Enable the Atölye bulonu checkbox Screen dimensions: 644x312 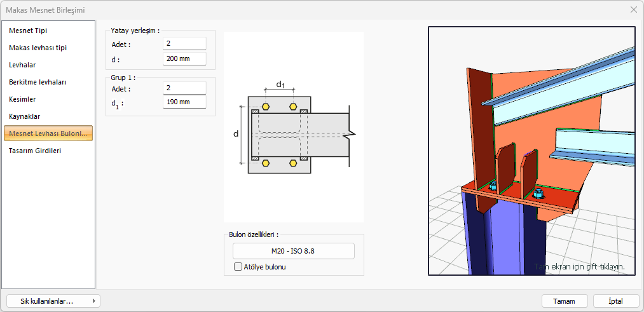tap(238, 267)
